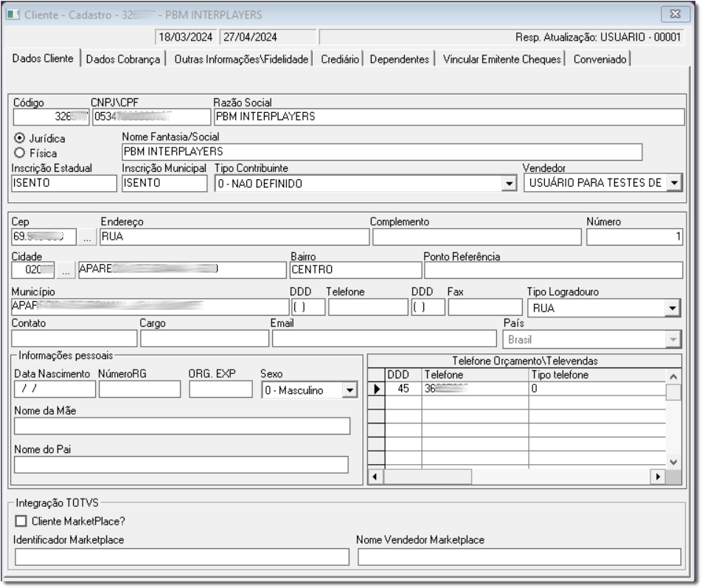
Task: Click the Ponto Referência field
Action: (x=553, y=270)
